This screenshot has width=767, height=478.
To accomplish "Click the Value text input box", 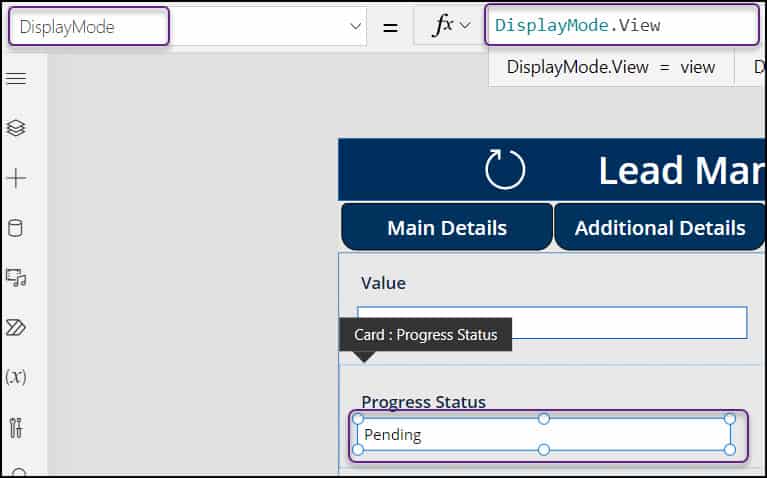I will coord(552,322).
